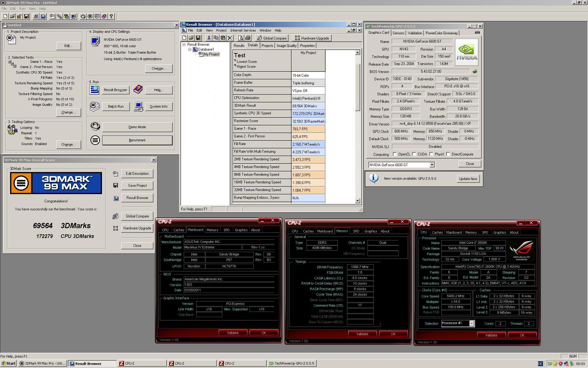
Task: Click Benchmark striped-circle icon in toolbar
Action: tap(90, 17)
